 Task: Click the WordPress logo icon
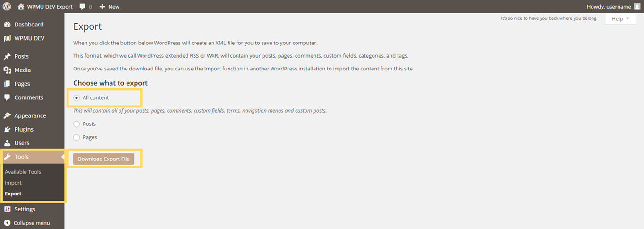pyautogui.click(x=7, y=7)
